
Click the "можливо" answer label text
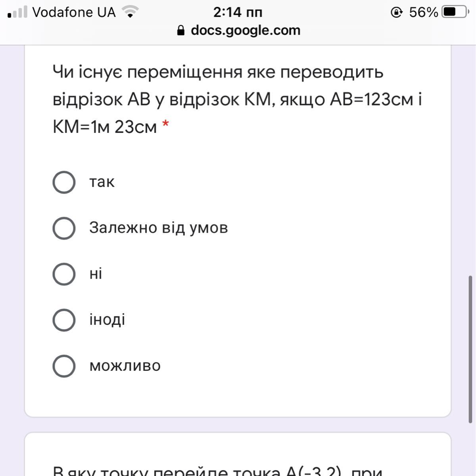click(x=125, y=366)
